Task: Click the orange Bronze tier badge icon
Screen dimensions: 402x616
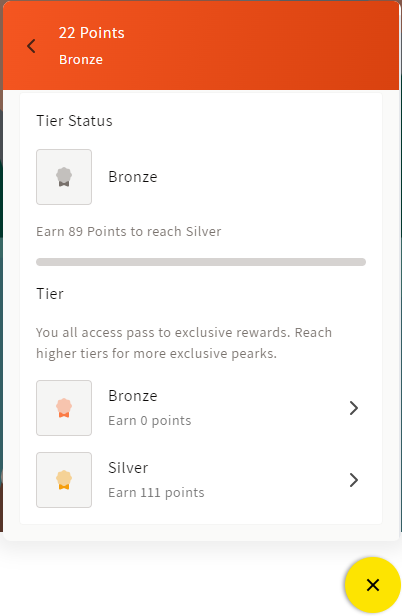Action: tap(64, 408)
